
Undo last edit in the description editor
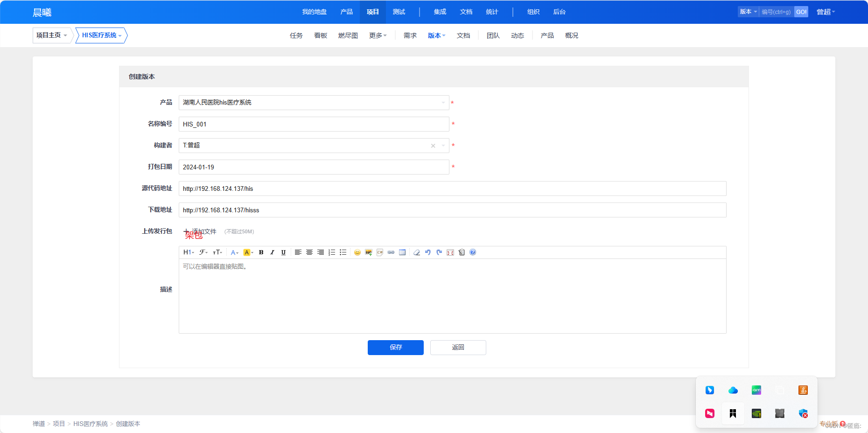[428, 252]
